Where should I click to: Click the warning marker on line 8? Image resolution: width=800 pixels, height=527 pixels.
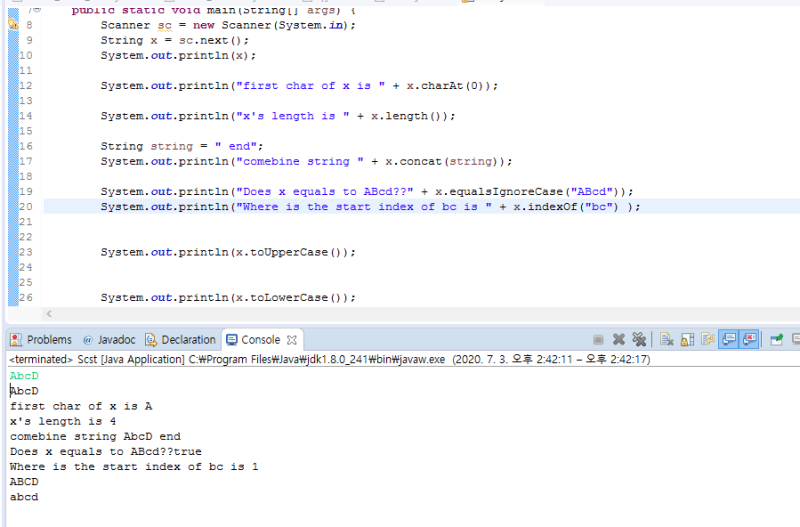[x=13, y=24]
